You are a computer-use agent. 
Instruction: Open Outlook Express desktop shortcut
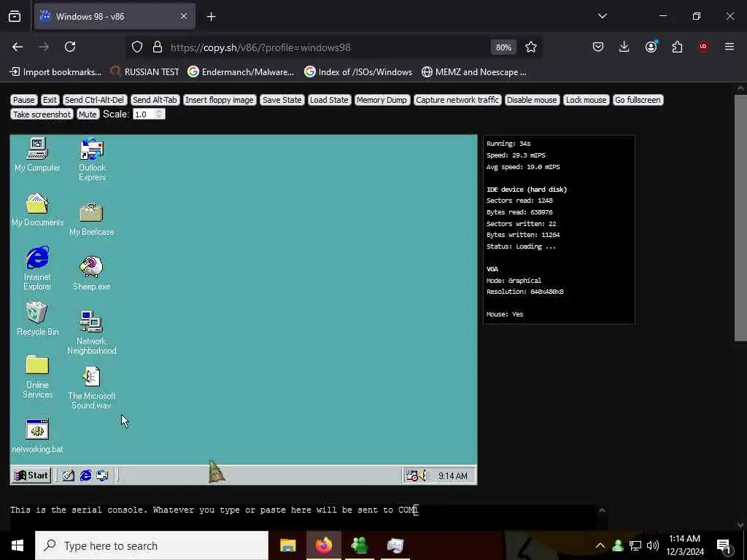coord(92,159)
